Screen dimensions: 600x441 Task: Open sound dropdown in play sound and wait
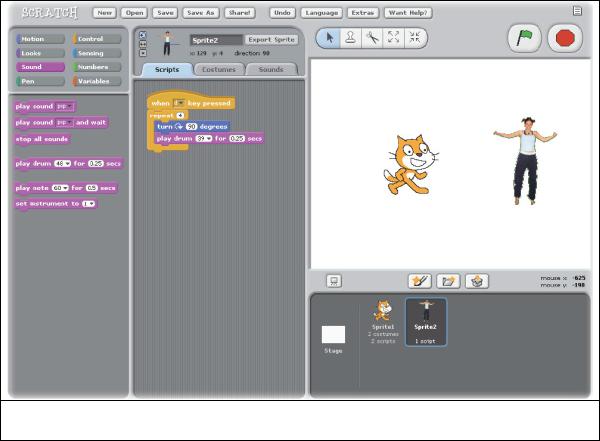[64, 122]
